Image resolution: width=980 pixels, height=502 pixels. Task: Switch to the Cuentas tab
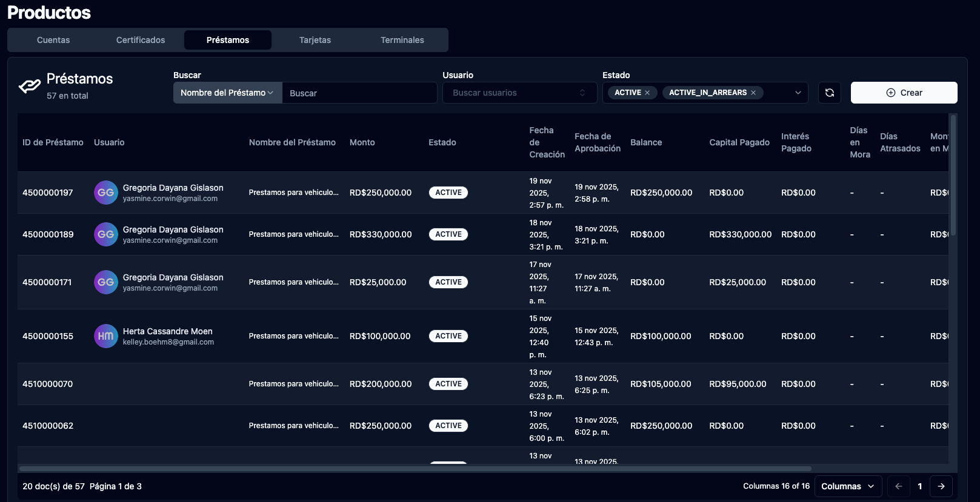[x=53, y=40]
